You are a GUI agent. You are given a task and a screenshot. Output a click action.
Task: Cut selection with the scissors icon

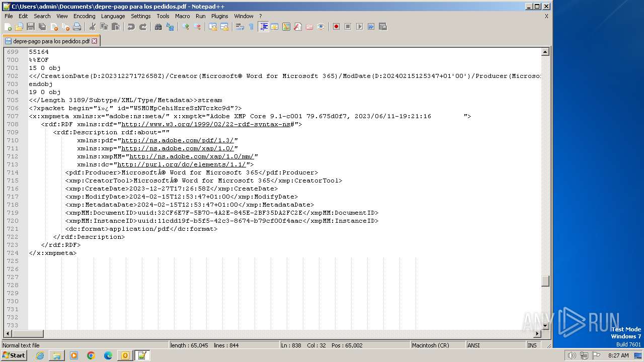click(92, 27)
